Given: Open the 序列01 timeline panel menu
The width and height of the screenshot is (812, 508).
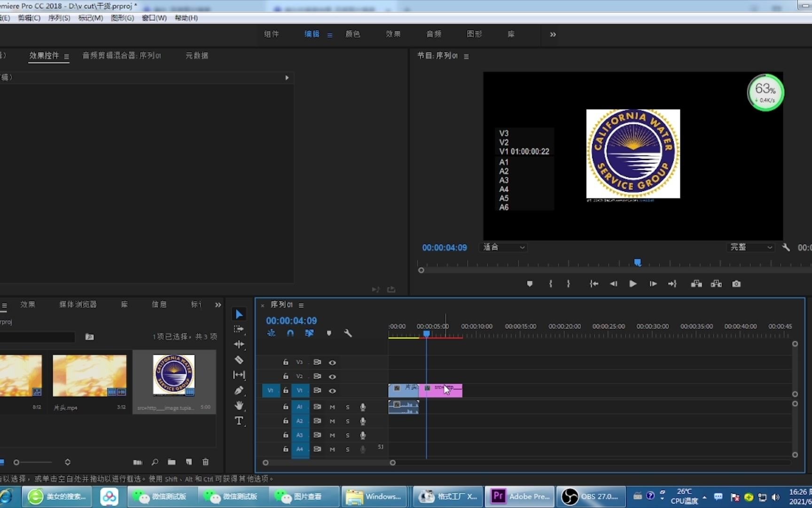Looking at the screenshot, I should (x=301, y=305).
